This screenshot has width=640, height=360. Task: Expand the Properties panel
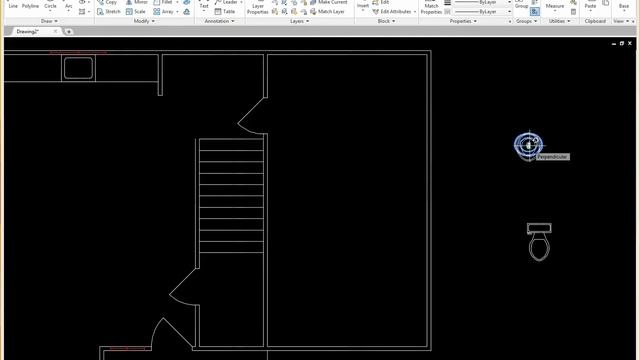[463, 21]
